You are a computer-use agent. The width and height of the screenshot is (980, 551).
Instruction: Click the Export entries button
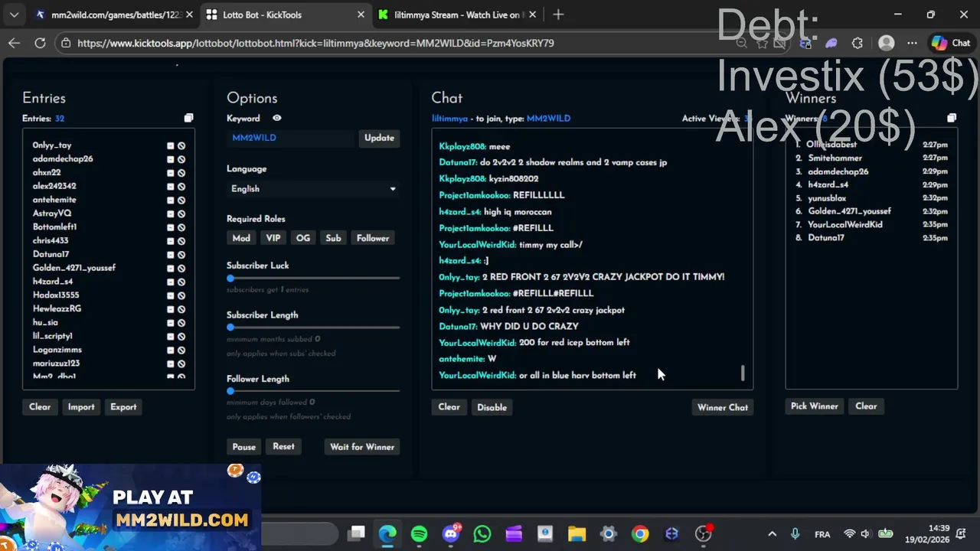[123, 407]
